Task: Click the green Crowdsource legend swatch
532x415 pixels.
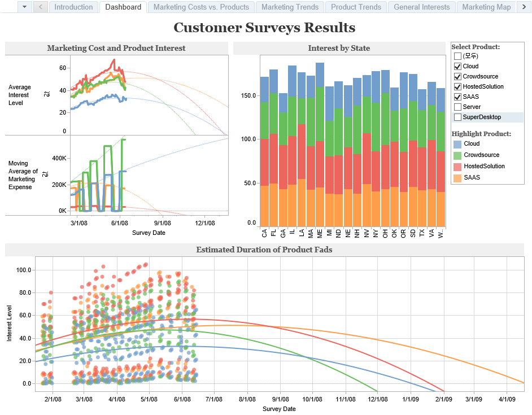Action: 457,155
